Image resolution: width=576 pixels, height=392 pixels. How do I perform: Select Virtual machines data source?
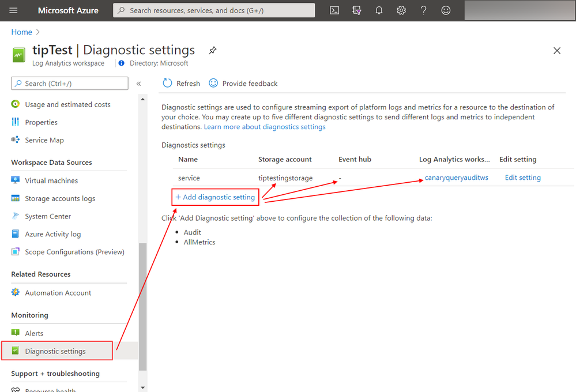coord(51,180)
